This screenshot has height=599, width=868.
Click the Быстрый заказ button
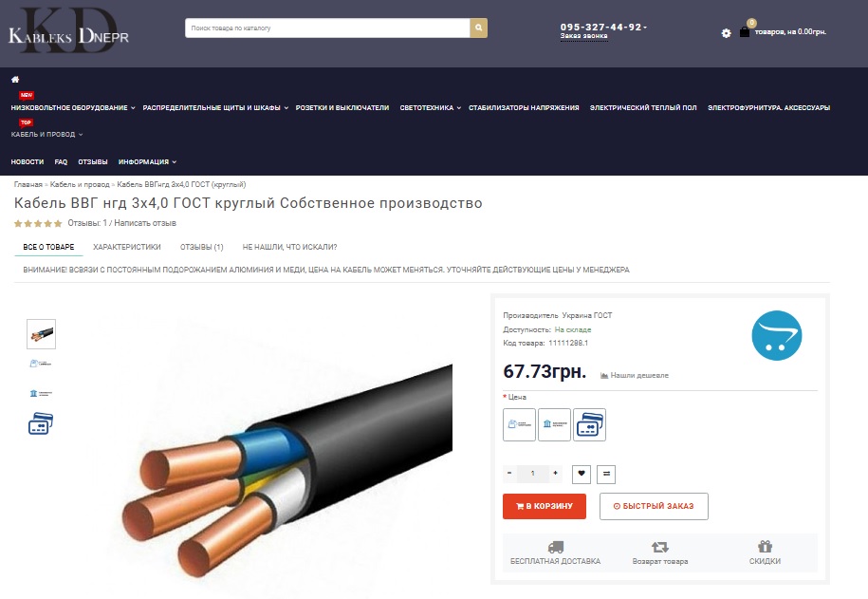(x=654, y=506)
